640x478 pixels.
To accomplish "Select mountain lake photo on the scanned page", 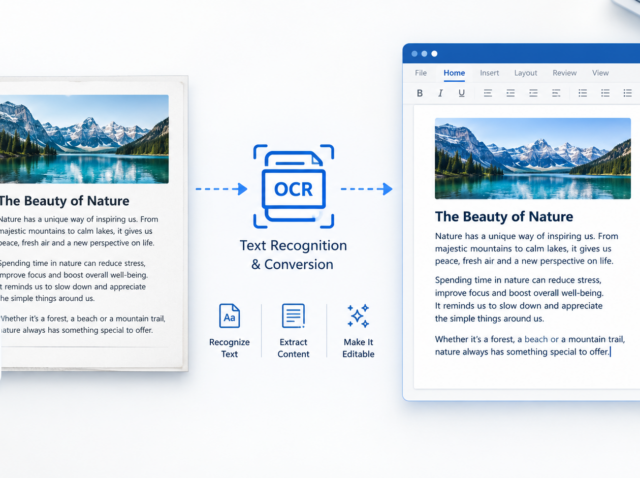I will tap(84, 139).
